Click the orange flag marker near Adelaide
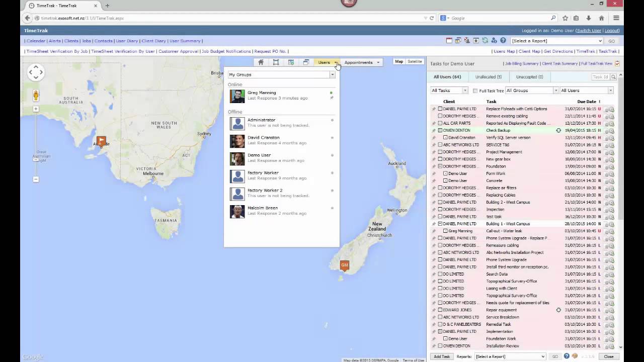The height and width of the screenshot is (362, 644). (101, 141)
